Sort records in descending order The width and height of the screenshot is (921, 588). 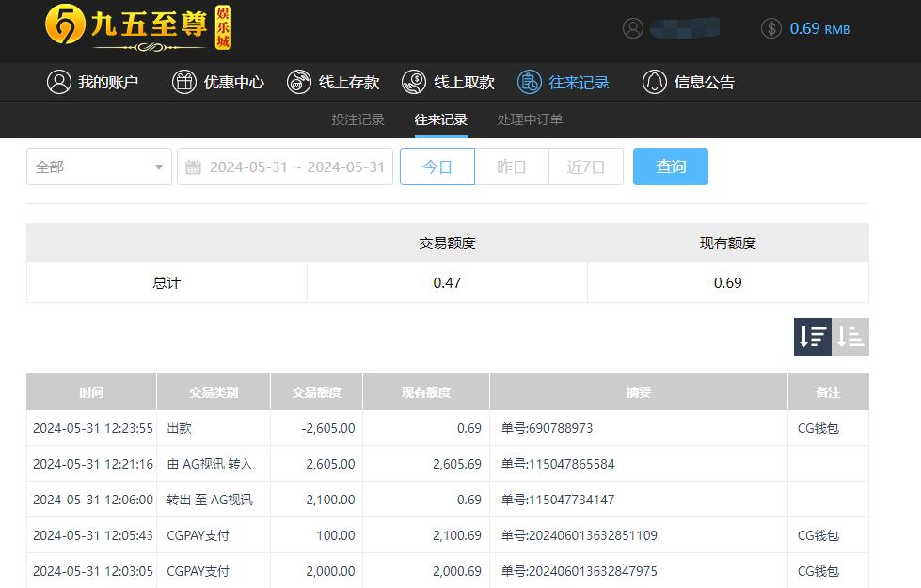click(811, 336)
